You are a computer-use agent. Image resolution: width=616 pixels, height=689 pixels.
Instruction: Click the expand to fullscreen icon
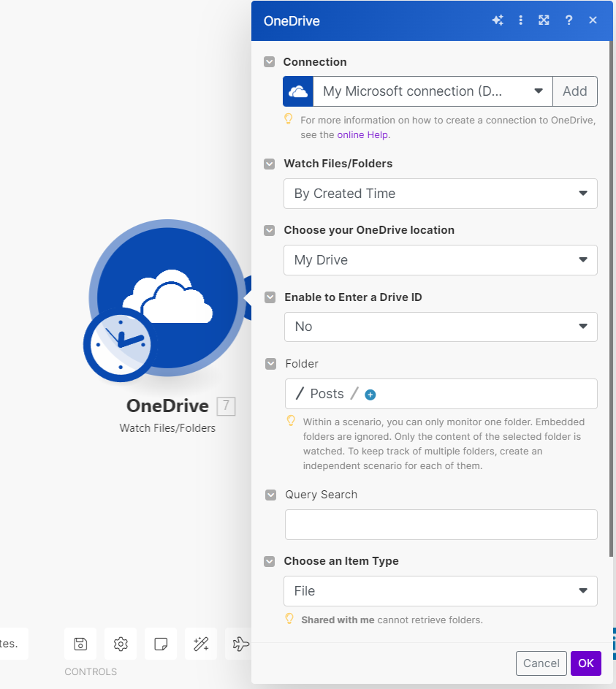pos(544,20)
